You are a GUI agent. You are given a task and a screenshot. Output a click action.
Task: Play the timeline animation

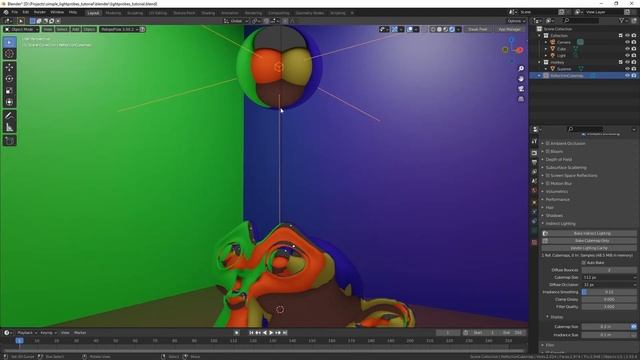[x=271, y=333]
